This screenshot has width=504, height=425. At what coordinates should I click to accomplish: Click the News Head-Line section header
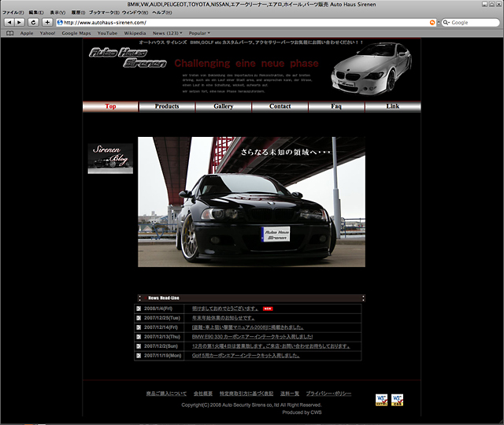click(x=251, y=298)
